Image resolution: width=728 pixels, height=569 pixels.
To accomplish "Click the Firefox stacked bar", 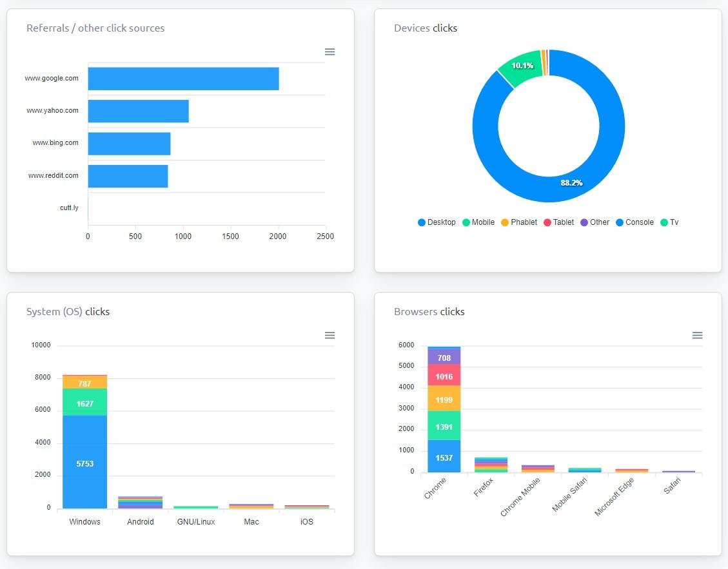I will coord(491,465).
